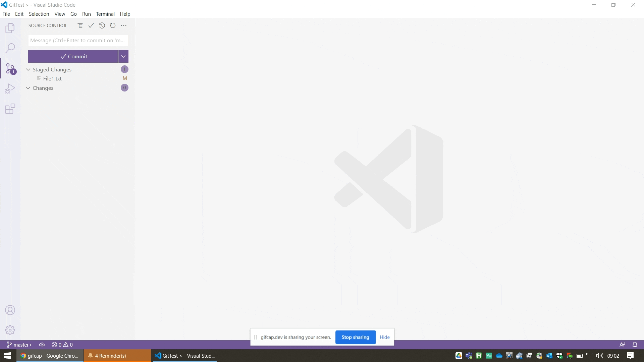Click the master+ branch in status bar
The height and width of the screenshot is (362, 644).
tap(19, 345)
